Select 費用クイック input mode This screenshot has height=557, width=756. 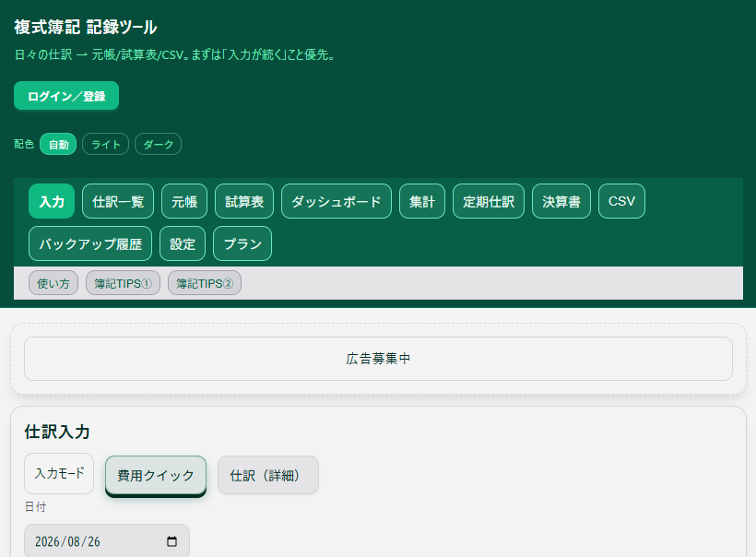click(156, 476)
